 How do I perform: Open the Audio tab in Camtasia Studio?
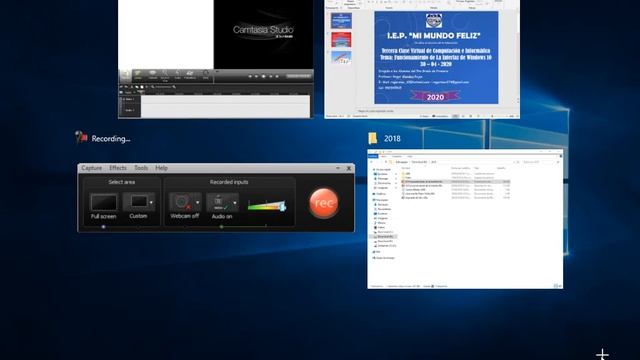(x=178, y=75)
